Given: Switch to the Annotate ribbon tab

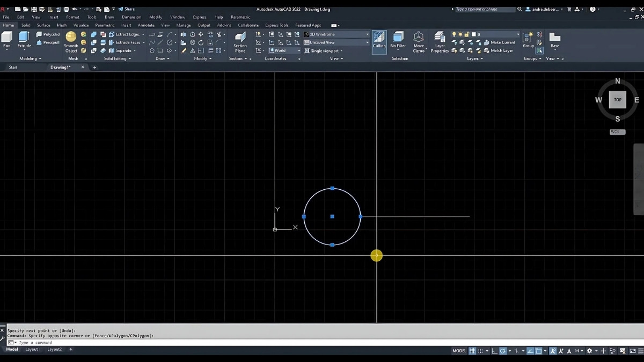Looking at the screenshot, I should tap(146, 25).
